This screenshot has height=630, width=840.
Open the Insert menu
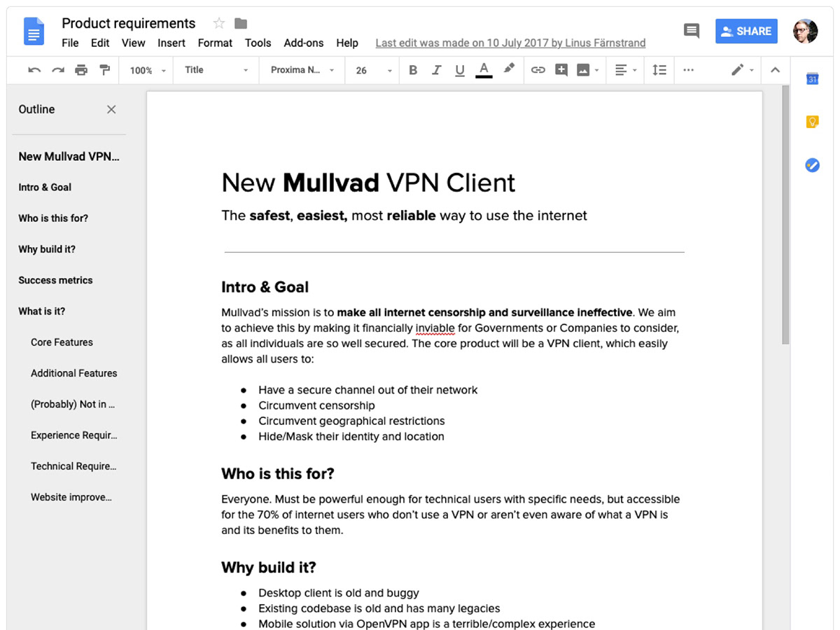click(171, 43)
